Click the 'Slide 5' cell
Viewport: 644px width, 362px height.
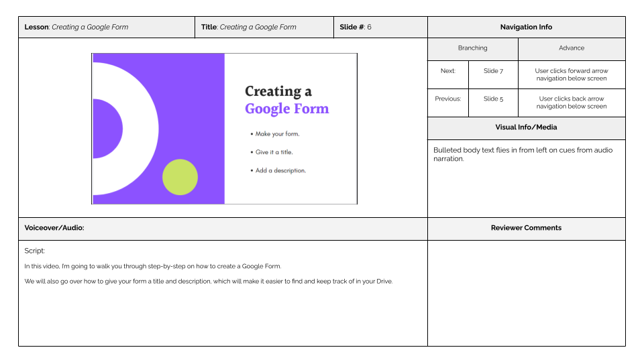[x=493, y=103]
